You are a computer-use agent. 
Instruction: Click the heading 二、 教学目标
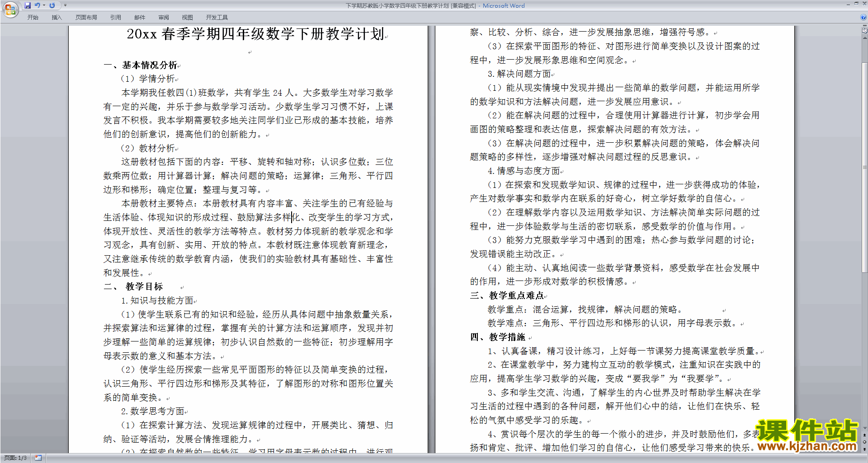click(x=133, y=286)
